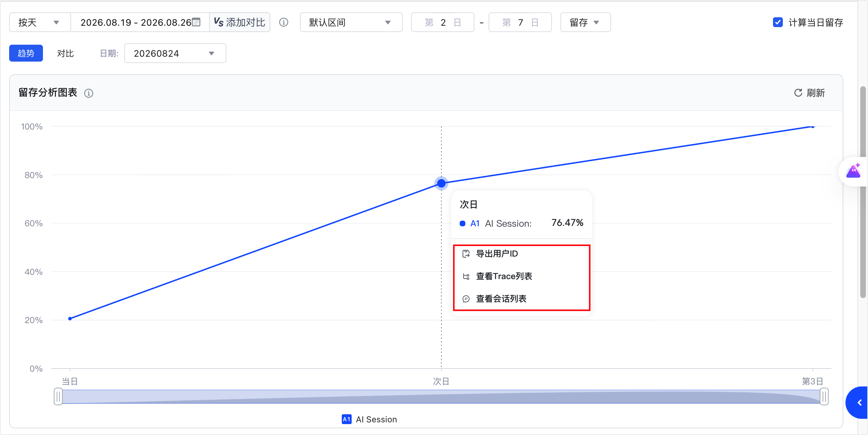
Task: Click the 查看会话列表 chat icon
Action: 466,299
